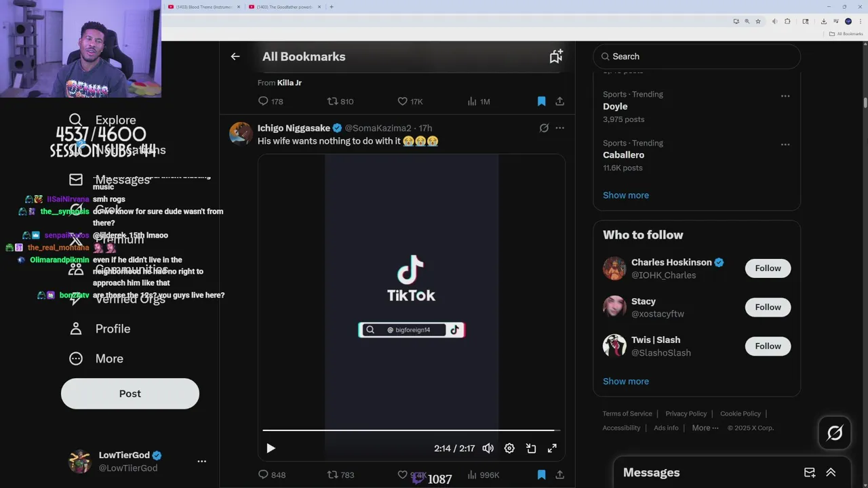Open a new browser tab
Image resolution: width=868 pixels, height=488 pixels.
click(331, 7)
